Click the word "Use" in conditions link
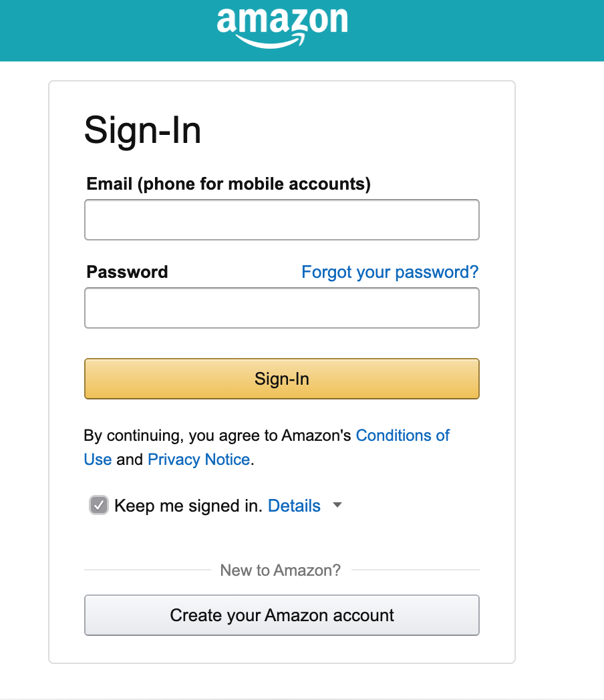 pyautogui.click(x=98, y=460)
